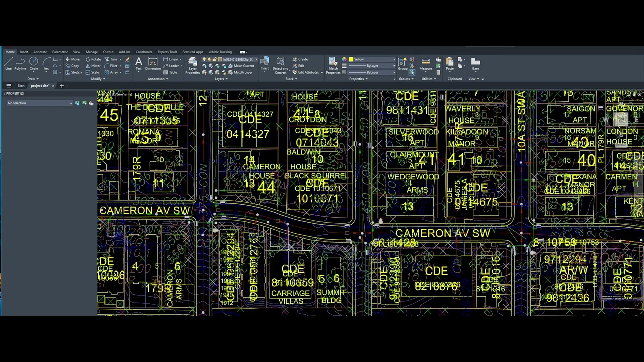This screenshot has height=362, width=644.
Task: Open the Manage ribbon tab
Action: pos(92,52)
